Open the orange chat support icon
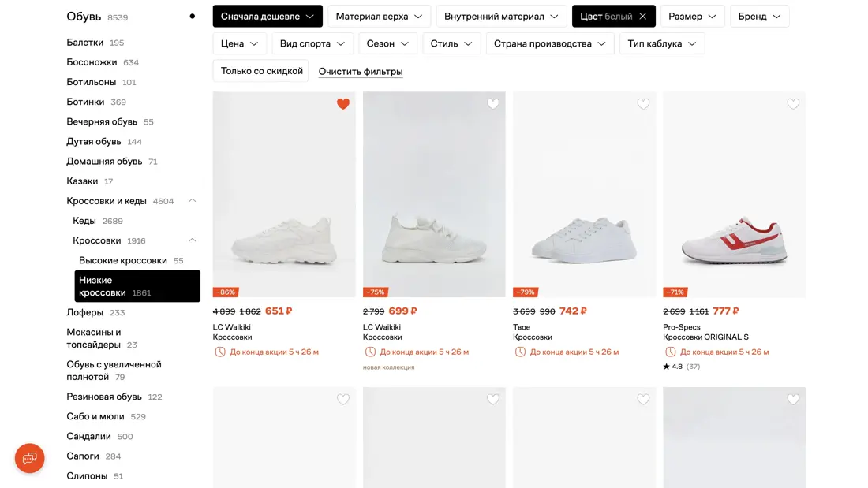 [x=30, y=458]
